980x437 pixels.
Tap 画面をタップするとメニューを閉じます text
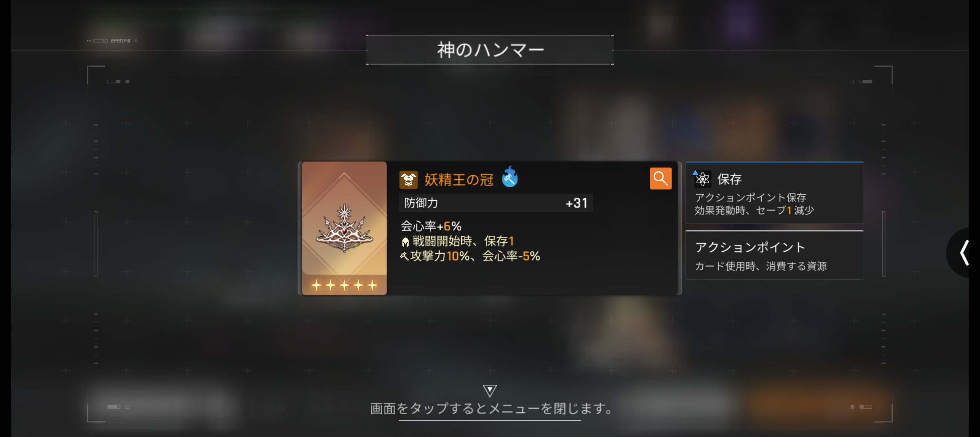(492, 409)
